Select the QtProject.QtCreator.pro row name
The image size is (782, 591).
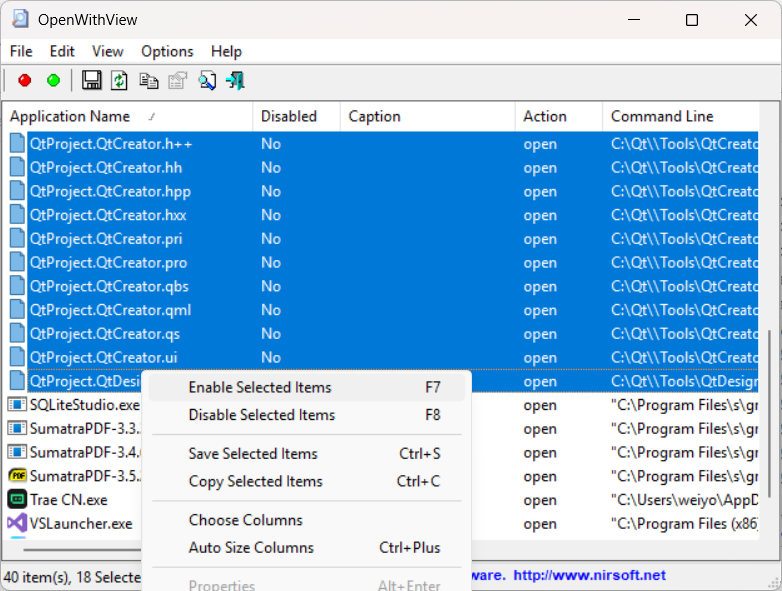(108, 262)
